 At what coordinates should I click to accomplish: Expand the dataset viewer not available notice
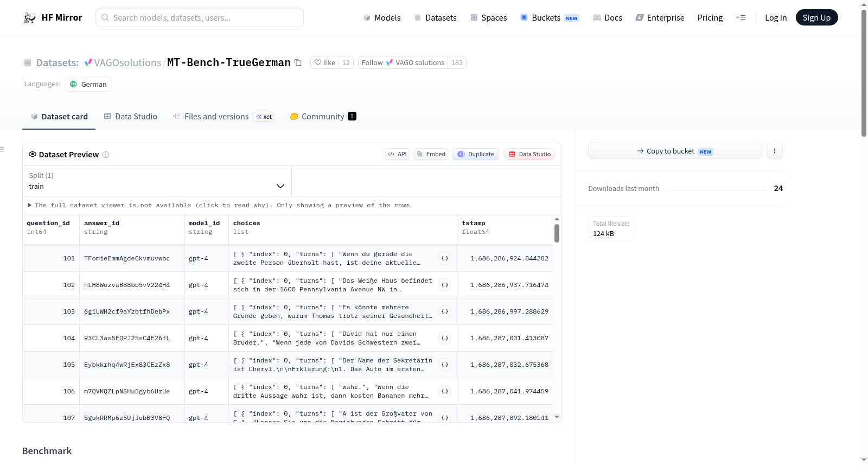tap(220, 205)
